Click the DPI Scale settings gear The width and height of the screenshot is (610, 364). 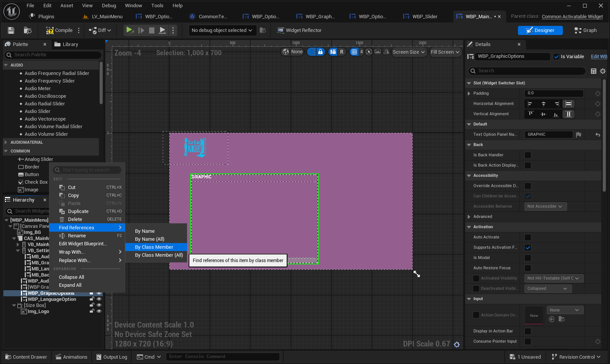tap(457, 345)
